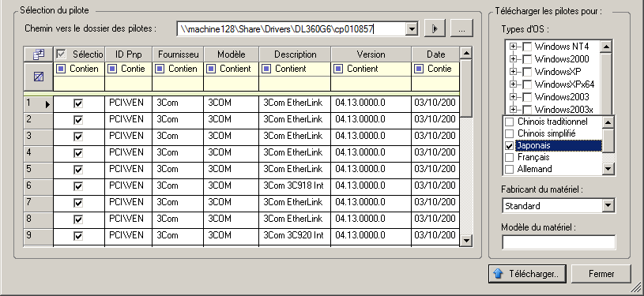Viewport: 644px width, 296px height.
Task: Click the play arrow button next to driver path
Action: 435,28
